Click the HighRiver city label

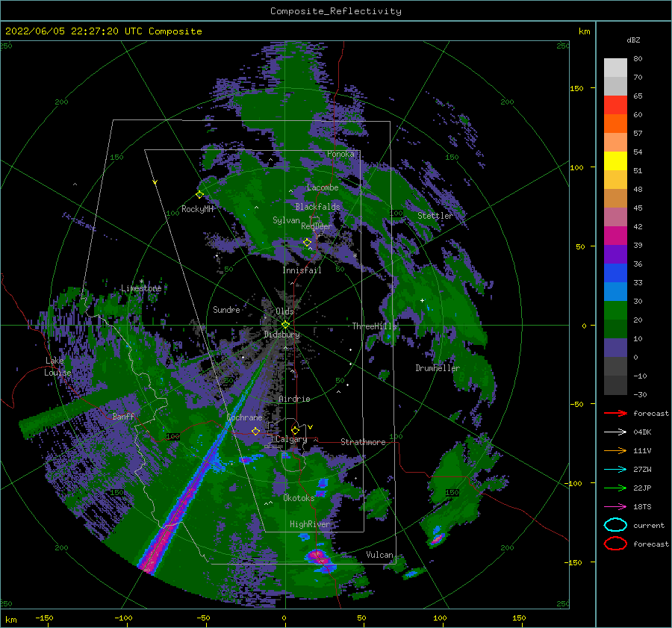310,524
